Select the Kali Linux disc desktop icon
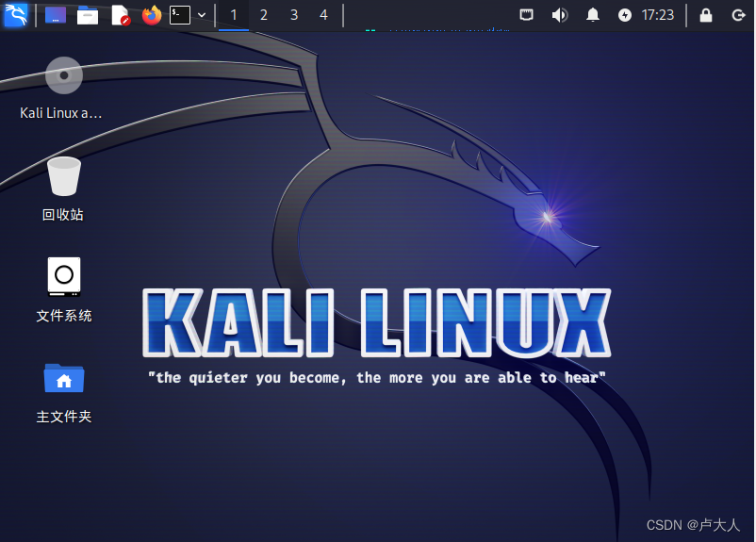Screen dimensions: 756x542 (x=64, y=75)
